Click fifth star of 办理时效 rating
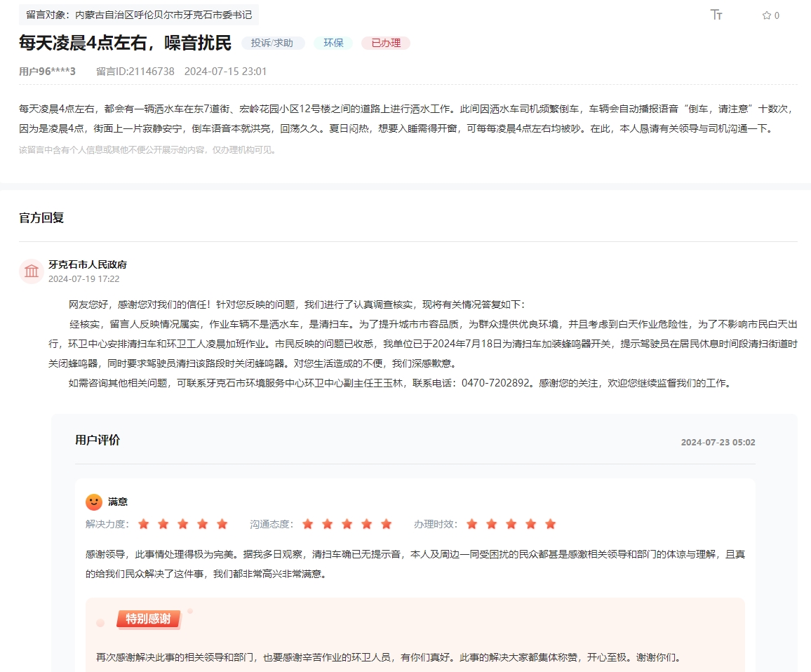Image resolution: width=811 pixels, height=672 pixels. pos(551,524)
